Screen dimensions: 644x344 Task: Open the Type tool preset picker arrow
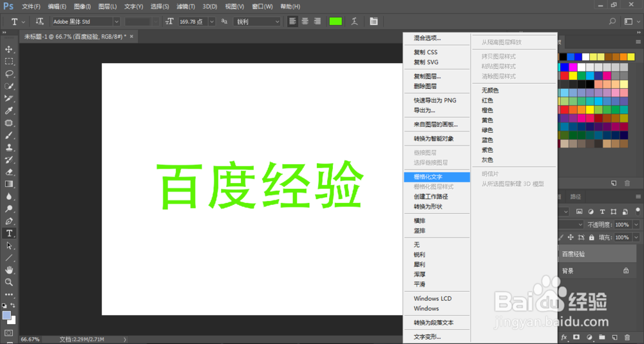23,22
